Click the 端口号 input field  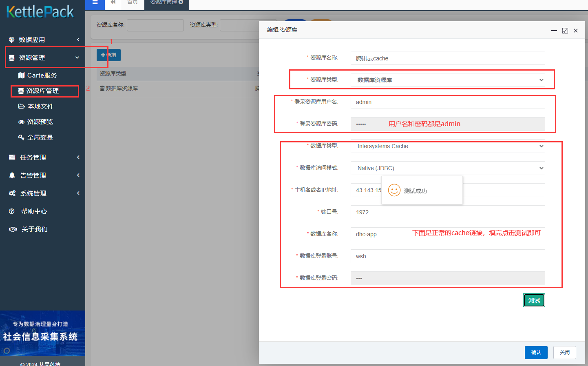(447, 212)
